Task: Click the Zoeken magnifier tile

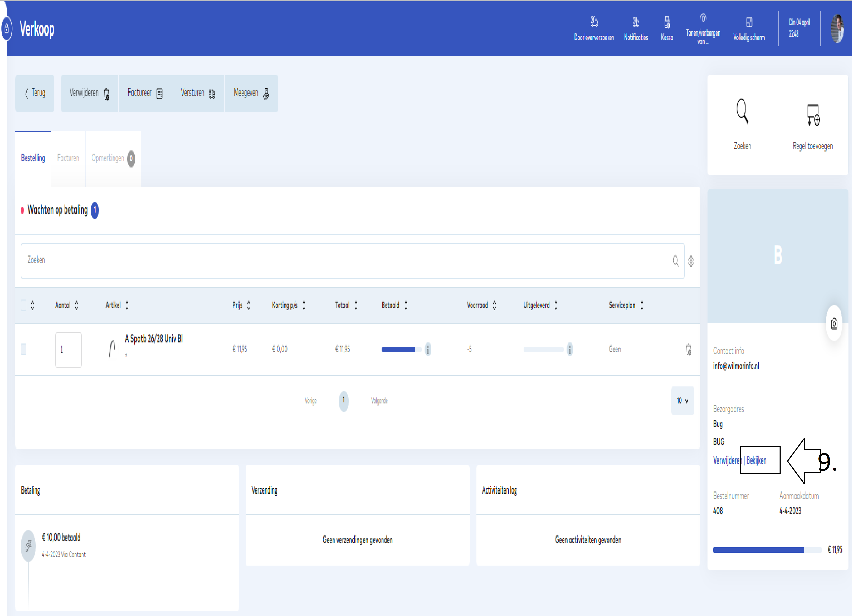Action: pyautogui.click(x=742, y=111)
